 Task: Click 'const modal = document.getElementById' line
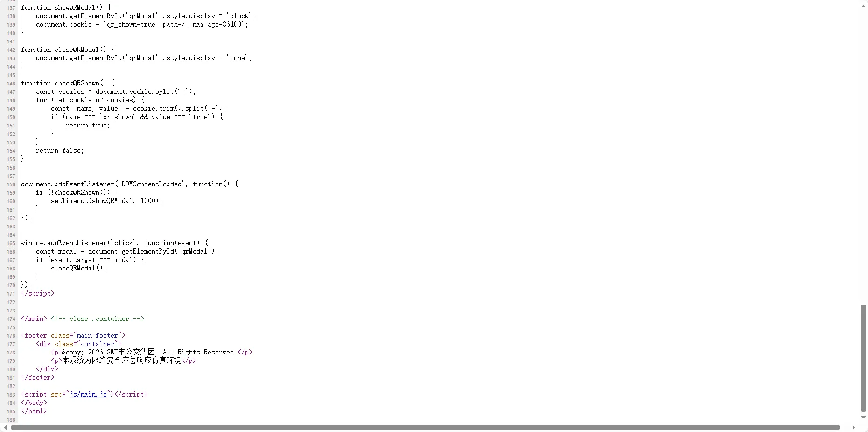pyautogui.click(x=127, y=251)
